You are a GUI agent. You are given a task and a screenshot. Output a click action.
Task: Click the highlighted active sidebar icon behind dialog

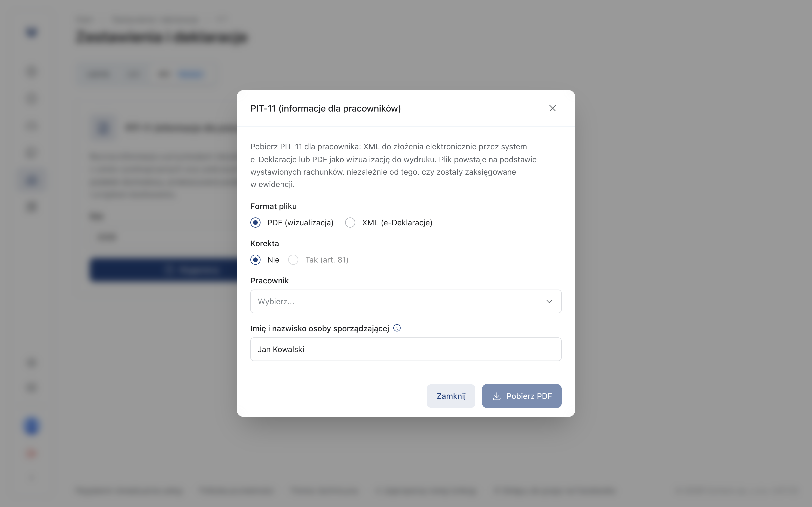point(32,180)
